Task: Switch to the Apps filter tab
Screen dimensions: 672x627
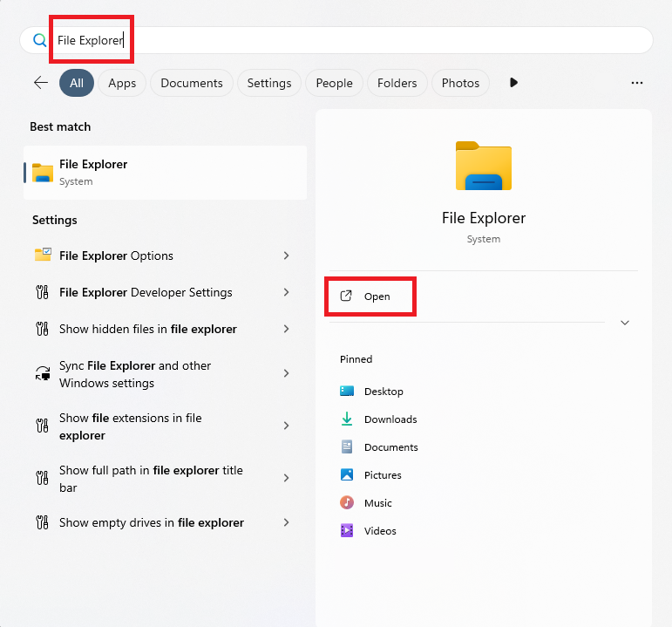Action: click(122, 83)
